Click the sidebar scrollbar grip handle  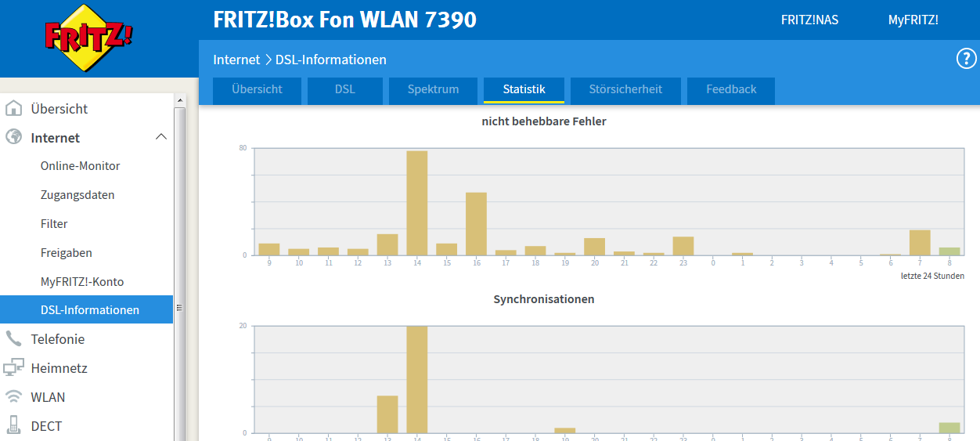[x=180, y=308]
